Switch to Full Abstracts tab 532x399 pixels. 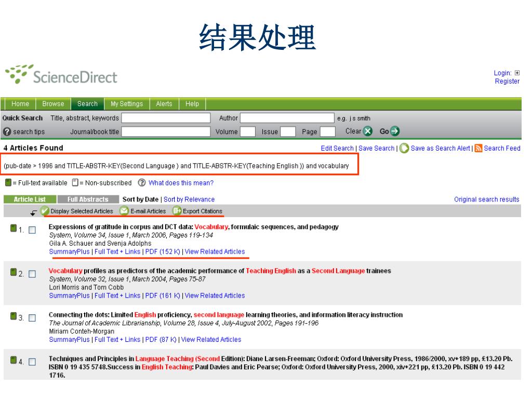pyautogui.click(x=88, y=199)
